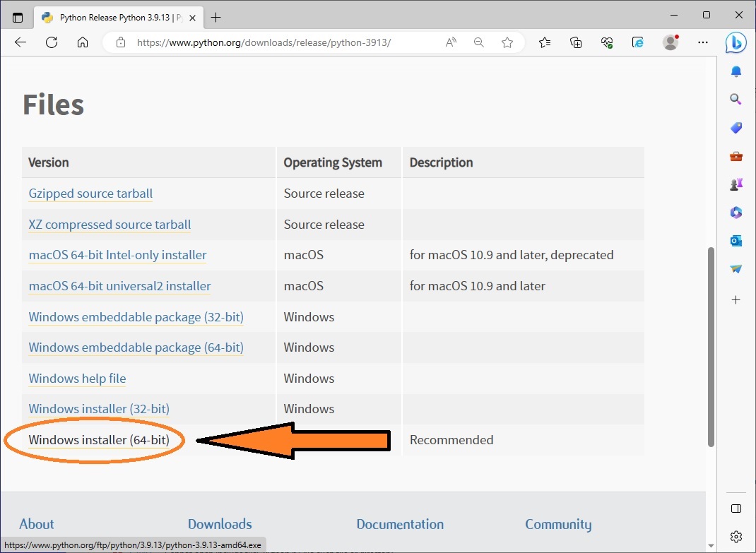Open the user profile menu
Screen dimensions: 756x553
pos(671,42)
